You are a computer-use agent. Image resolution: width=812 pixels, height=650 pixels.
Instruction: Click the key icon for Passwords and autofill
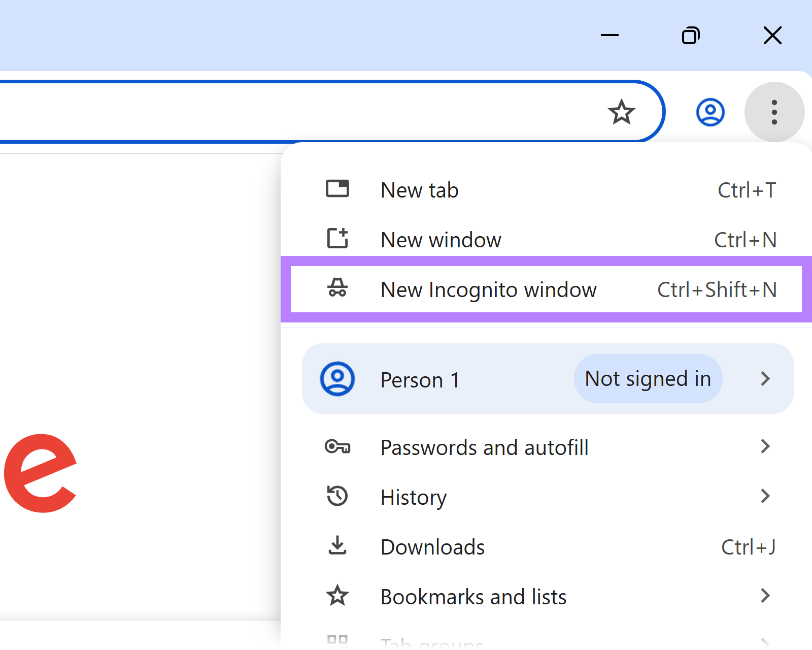pos(338,447)
